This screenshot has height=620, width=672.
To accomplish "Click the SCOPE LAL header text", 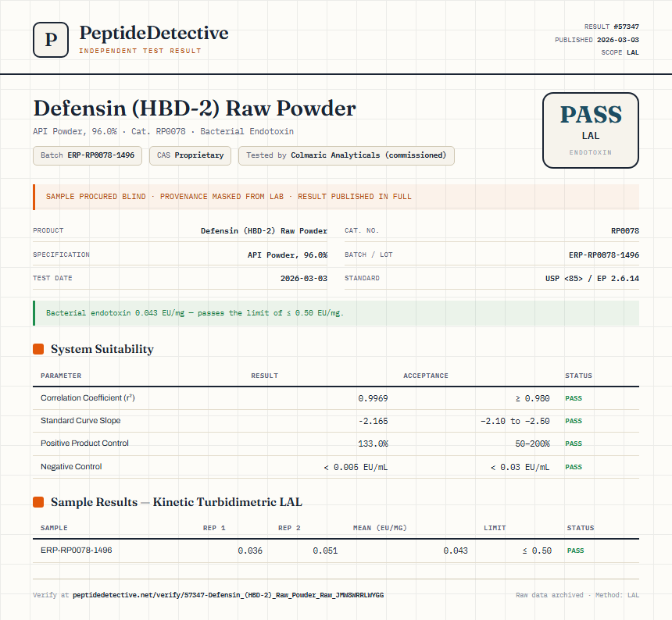I will click(620, 52).
